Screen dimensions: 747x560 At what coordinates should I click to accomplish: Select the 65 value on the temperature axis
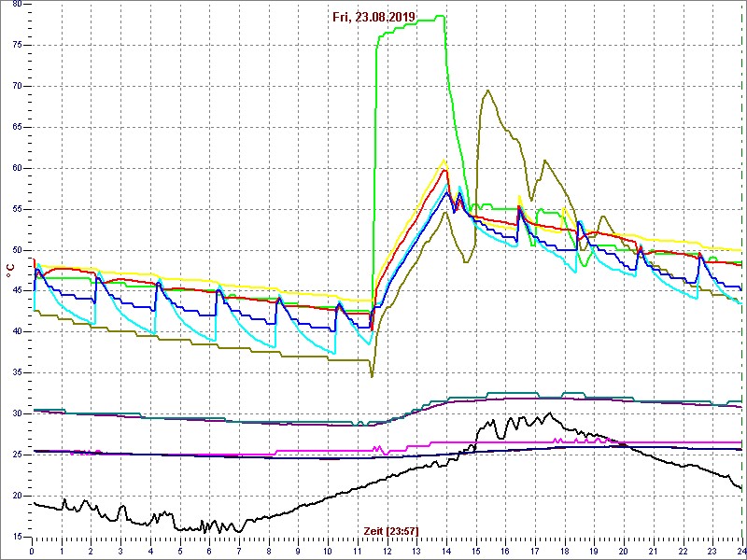[17, 127]
